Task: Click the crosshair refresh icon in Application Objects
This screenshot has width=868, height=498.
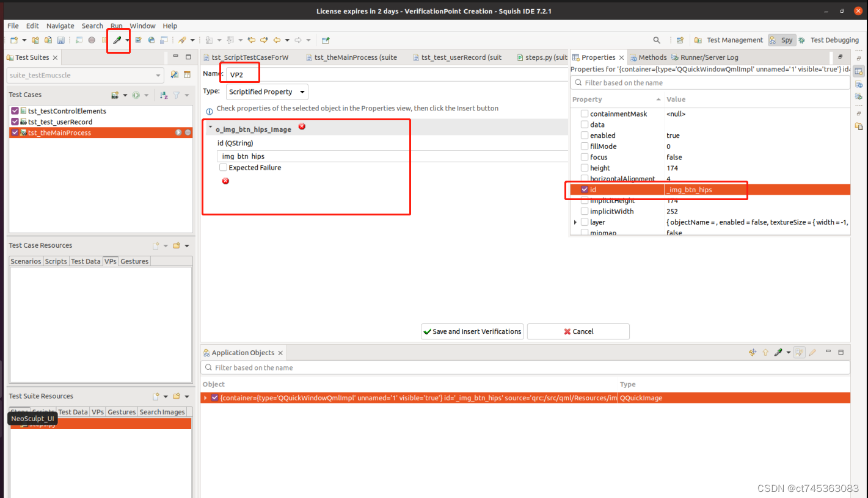Action: click(752, 353)
